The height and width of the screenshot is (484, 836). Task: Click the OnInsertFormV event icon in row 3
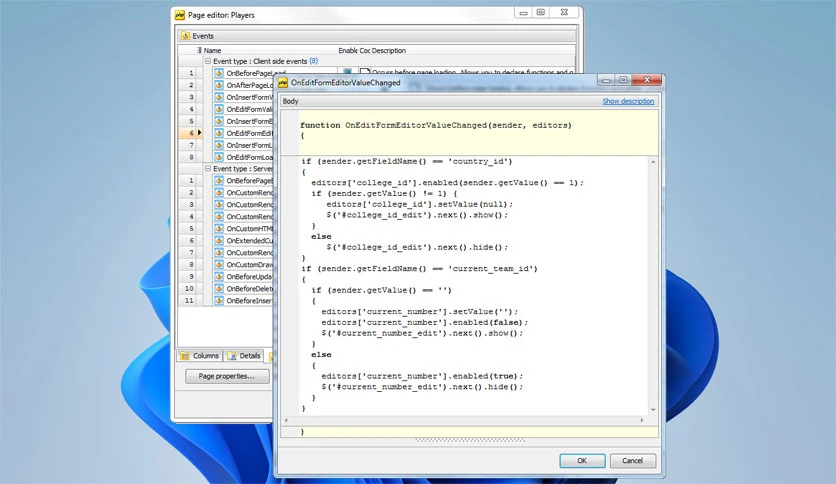pos(219,97)
